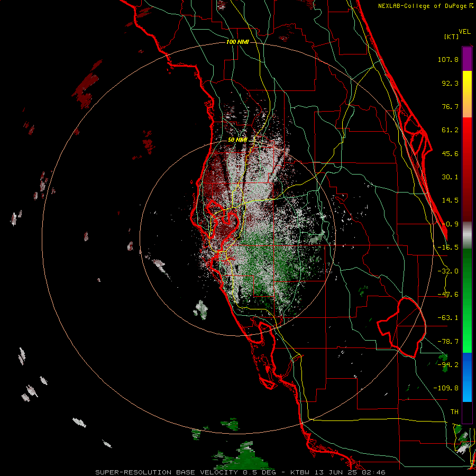Click the blue segment of color bar
Screen dimensions: 476x476
pyautogui.click(x=467, y=377)
